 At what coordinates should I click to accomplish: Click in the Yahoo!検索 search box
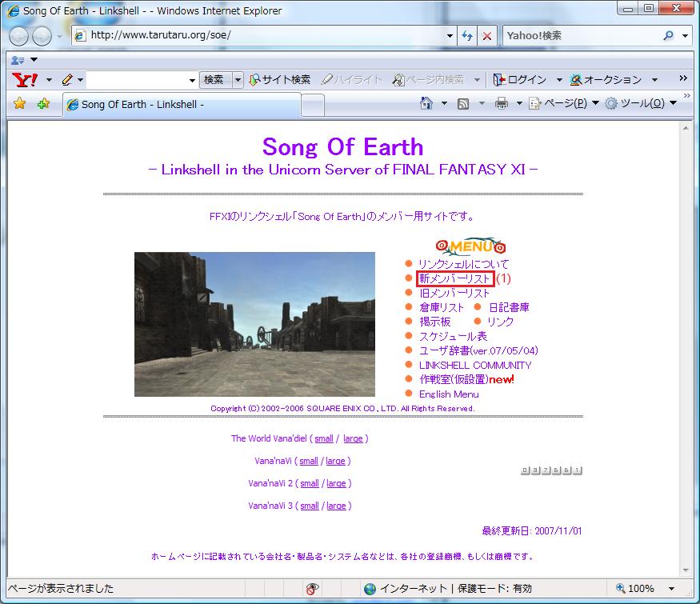click(580, 36)
